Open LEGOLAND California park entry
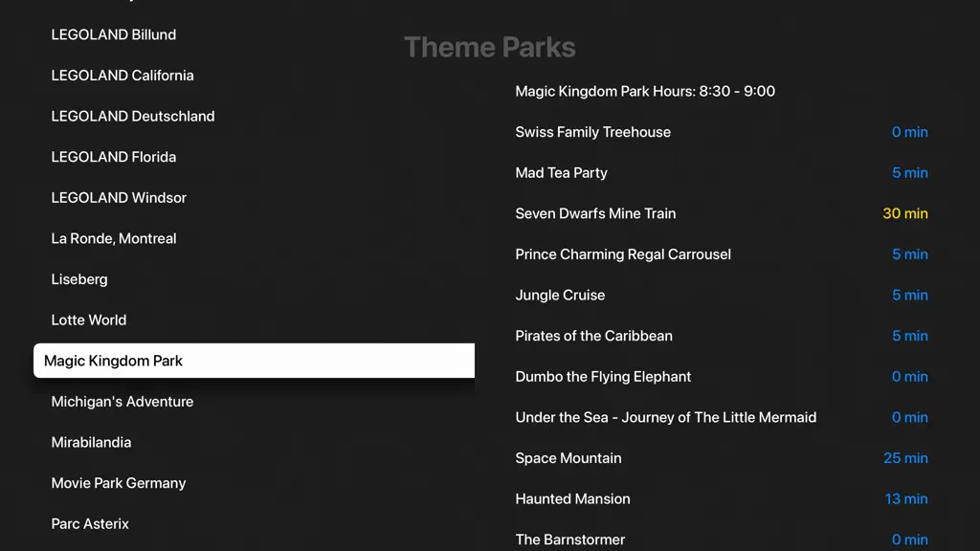Image resolution: width=980 pixels, height=551 pixels. tap(254, 75)
